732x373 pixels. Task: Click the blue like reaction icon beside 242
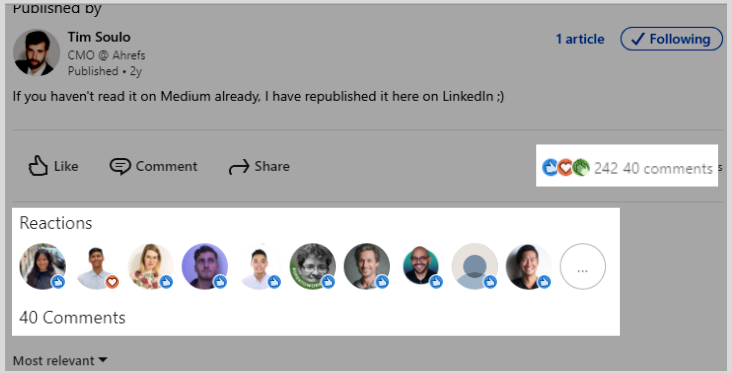(x=550, y=168)
